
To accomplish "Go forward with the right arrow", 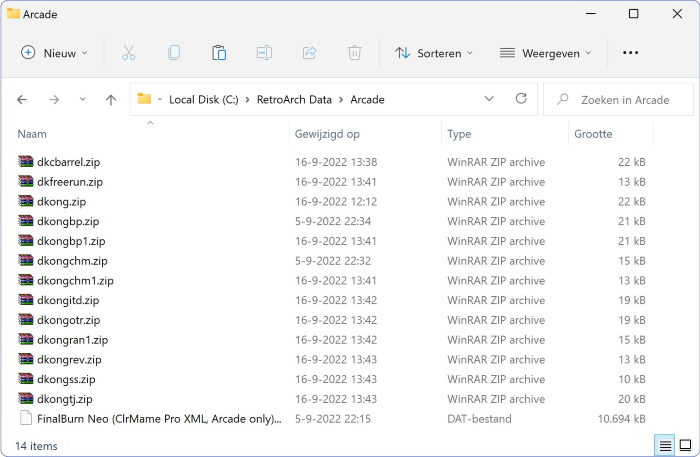I will click(x=54, y=100).
